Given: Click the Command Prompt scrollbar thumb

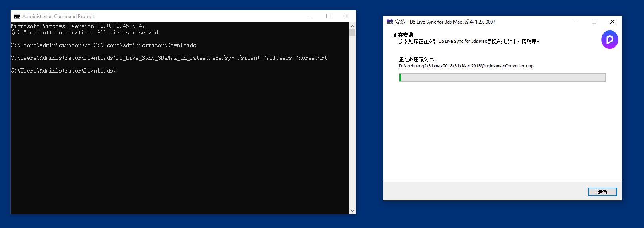Looking at the screenshot, I should point(352,32).
